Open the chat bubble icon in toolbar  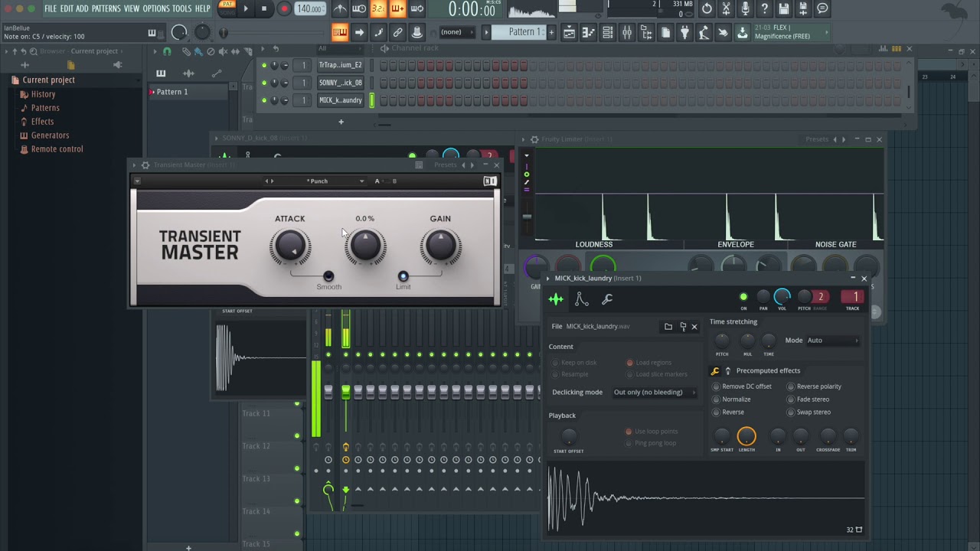pos(822,9)
